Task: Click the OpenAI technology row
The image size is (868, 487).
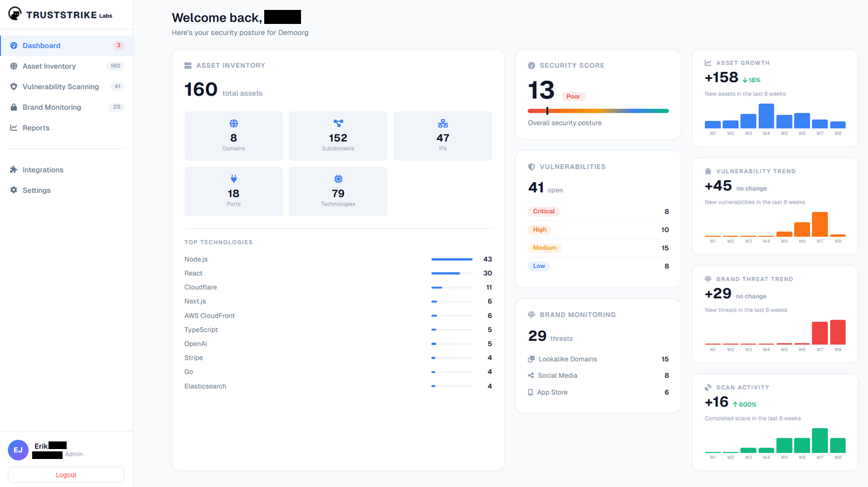Action: [338, 343]
